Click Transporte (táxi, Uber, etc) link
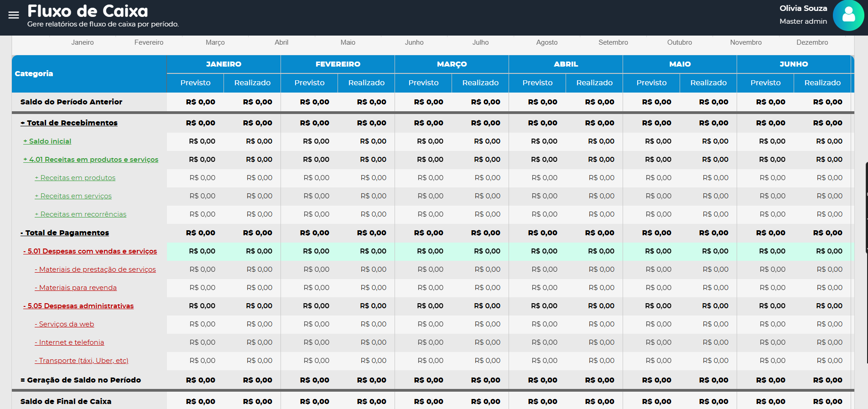The image size is (868, 409). [x=82, y=361]
